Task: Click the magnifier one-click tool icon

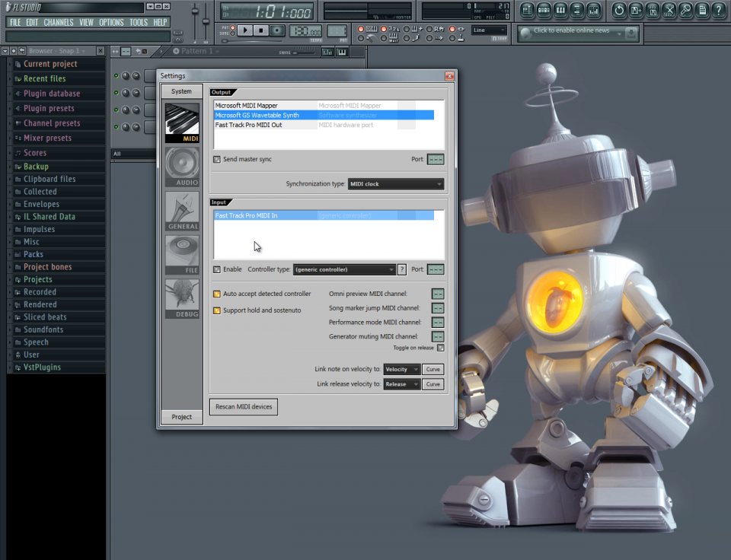Action: point(686,10)
